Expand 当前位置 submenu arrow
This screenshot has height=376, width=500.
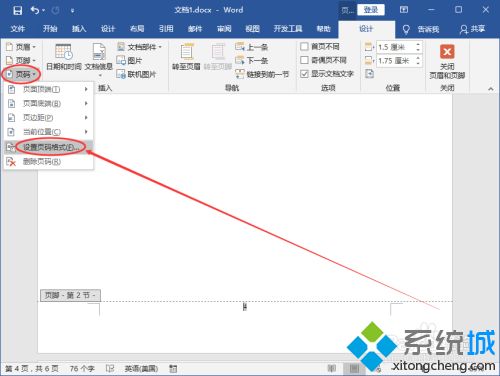(x=86, y=132)
